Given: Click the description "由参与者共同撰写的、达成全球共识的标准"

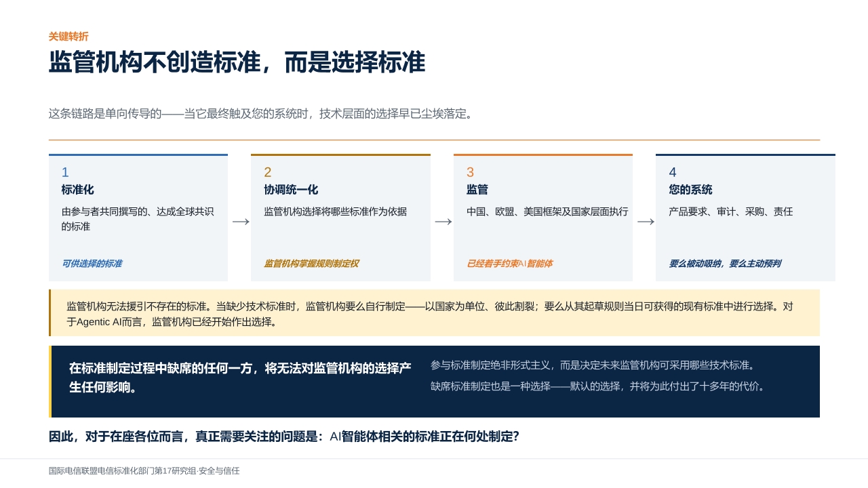Looking at the screenshot, I should pyautogui.click(x=138, y=219).
